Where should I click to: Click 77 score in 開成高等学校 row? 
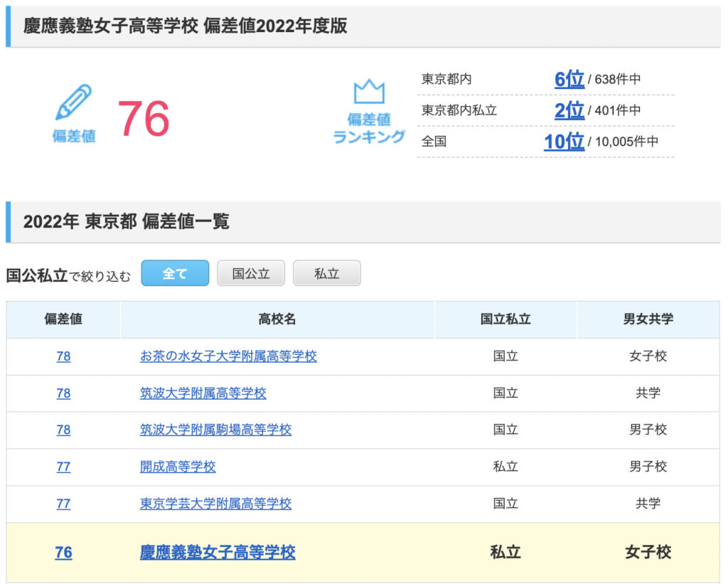[63, 467]
